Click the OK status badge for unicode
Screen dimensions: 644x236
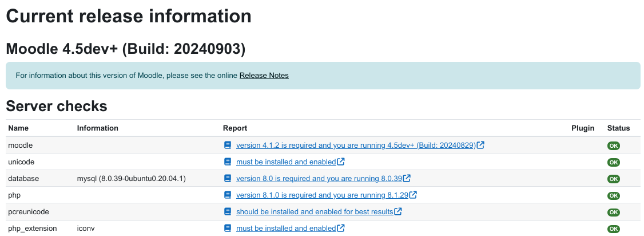point(614,163)
